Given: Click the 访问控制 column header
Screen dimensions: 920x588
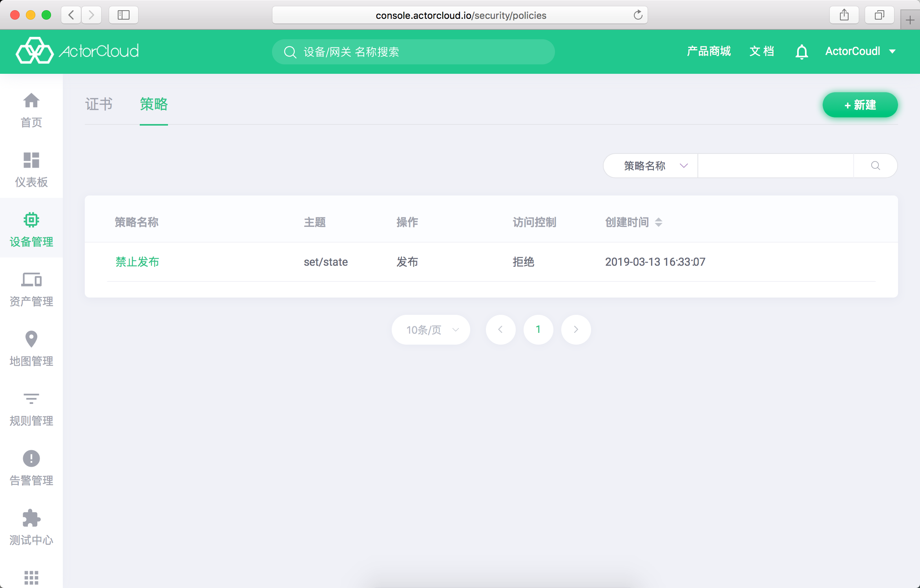Looking at the screenshot, I should [x=535, y=222].
